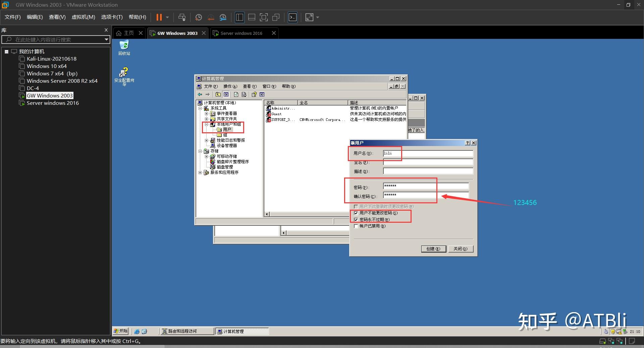
Task: Click the 描述 column header
Action: pos(377,102)
